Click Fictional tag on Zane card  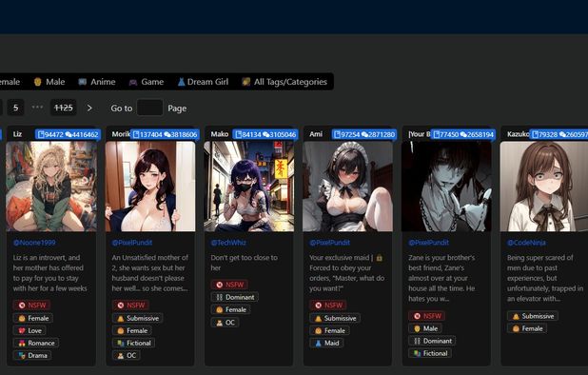pos(430,353)
